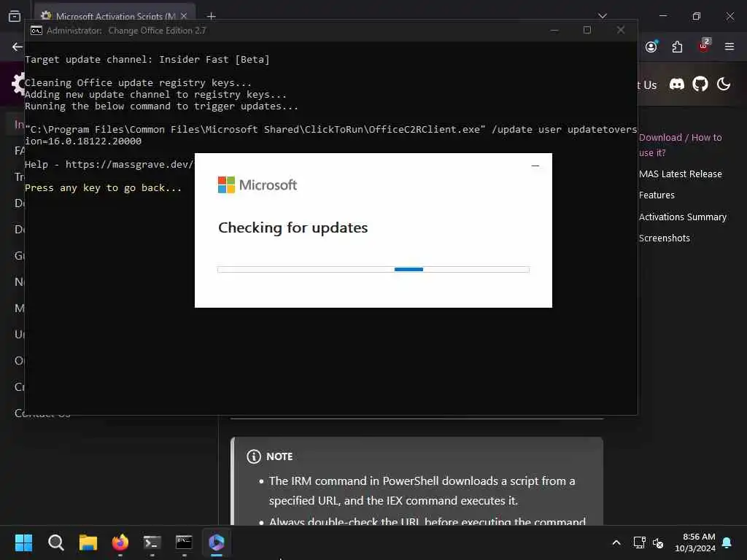Screen dimensions: 747x560
Task: Open the notifications bell
Action: click(727, 542)
